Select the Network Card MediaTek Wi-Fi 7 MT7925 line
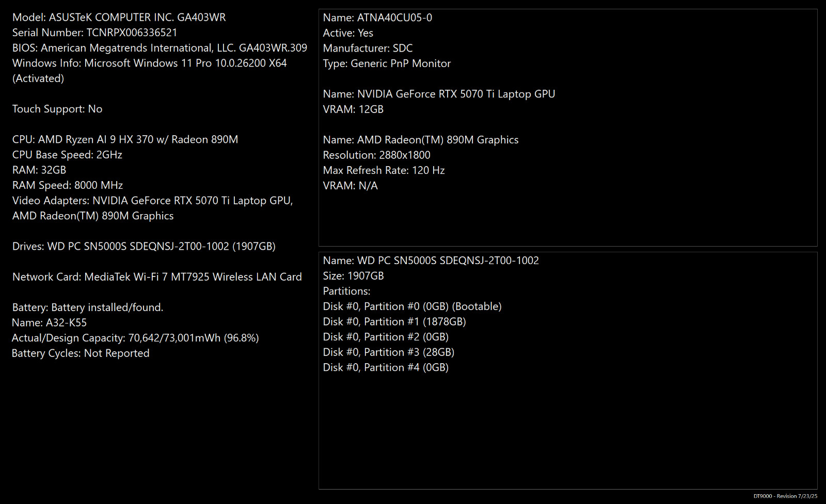Viewport: 826px width, 504px height. [157, 277]
